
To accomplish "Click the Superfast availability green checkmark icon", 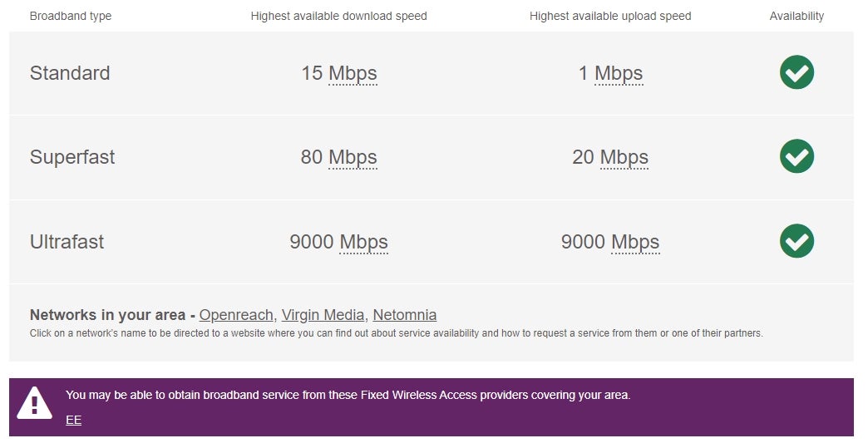I will [x=796, y=156].
